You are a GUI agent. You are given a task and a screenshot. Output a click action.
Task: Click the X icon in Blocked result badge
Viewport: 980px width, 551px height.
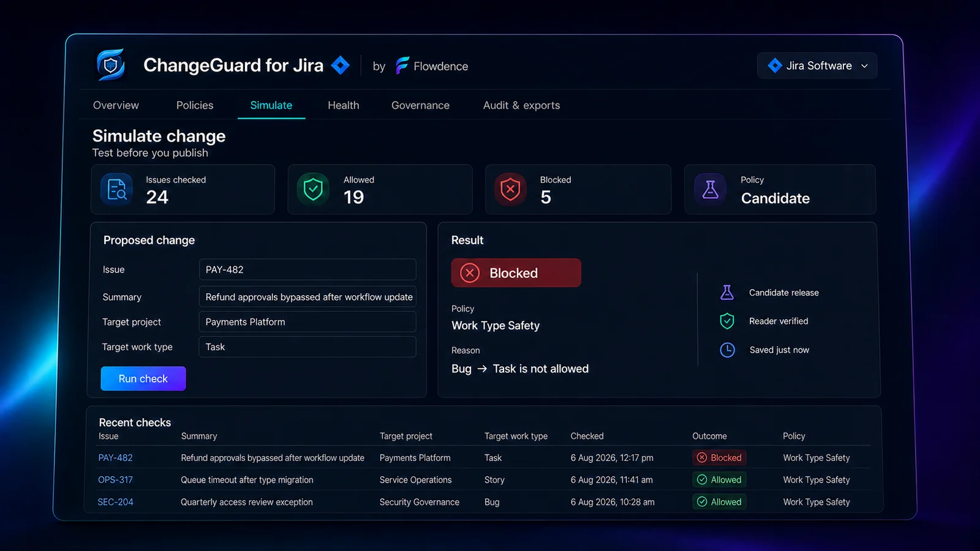click(470, 273)
